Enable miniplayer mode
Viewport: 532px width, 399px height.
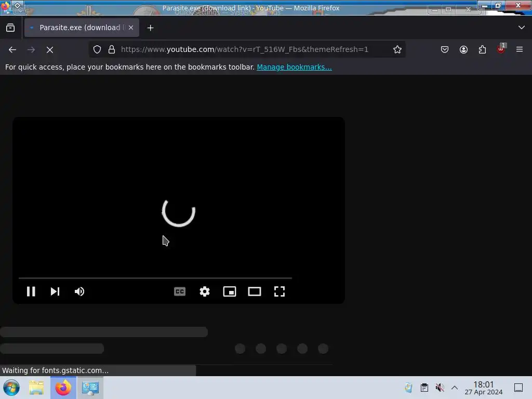[x=229, y=291]
